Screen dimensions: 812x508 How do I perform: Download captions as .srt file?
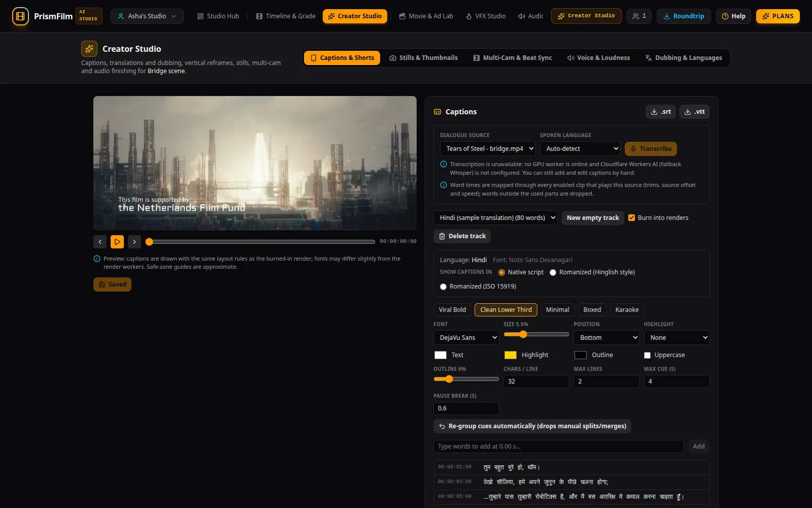pyautogui.click(x=661, y=112)
